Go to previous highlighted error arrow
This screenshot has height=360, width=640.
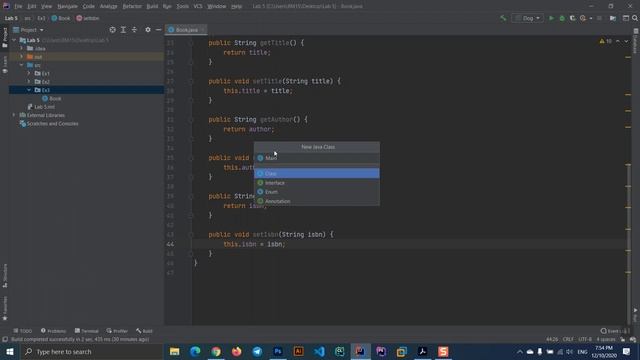point(618,41)
